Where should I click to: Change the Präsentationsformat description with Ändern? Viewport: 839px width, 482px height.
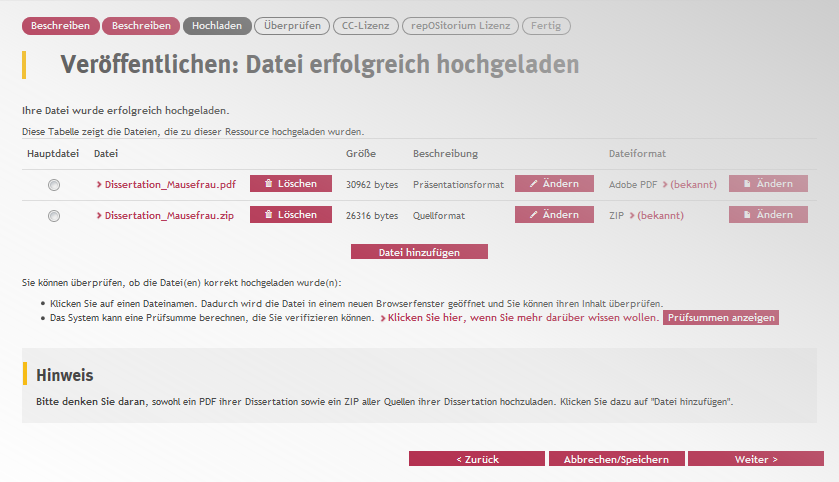point(554,183)
